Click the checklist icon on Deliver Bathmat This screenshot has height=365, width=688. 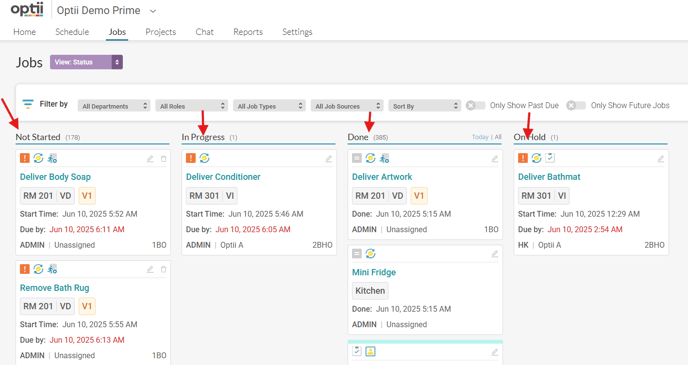pyautogui.click(x=550, y=157)
